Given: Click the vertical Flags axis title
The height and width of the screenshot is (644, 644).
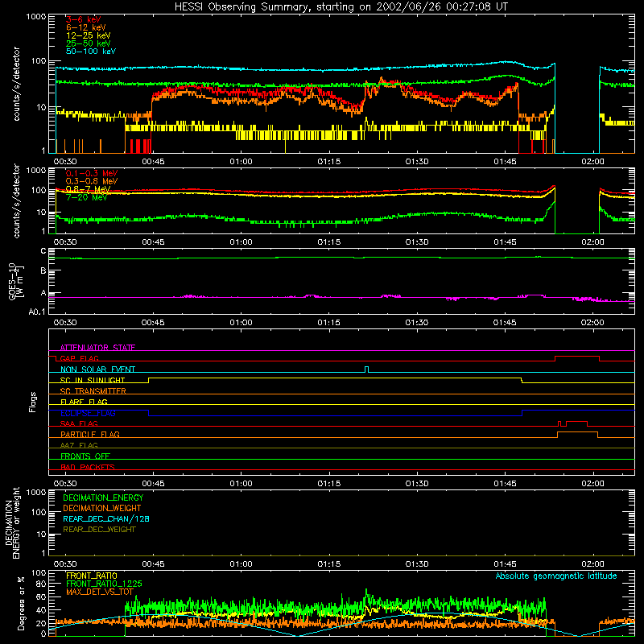Looking at the screenshot, I should click(x=33, y=402).
